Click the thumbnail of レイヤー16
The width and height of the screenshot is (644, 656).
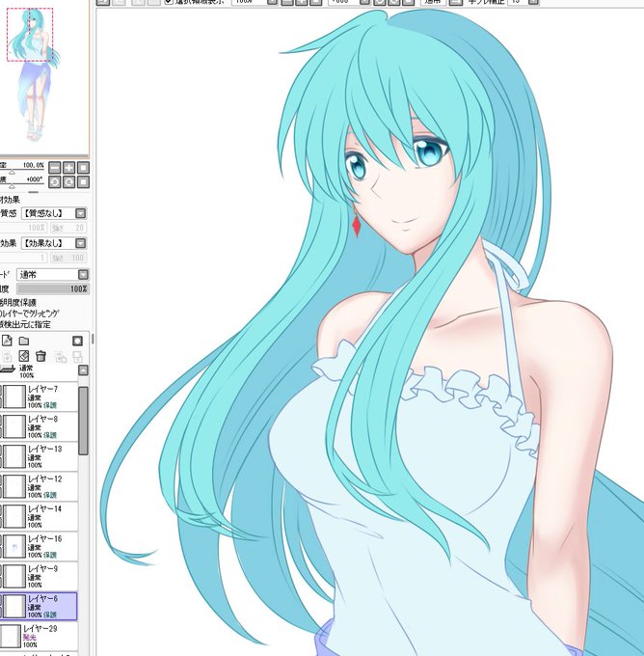click(x=14, y=546)
